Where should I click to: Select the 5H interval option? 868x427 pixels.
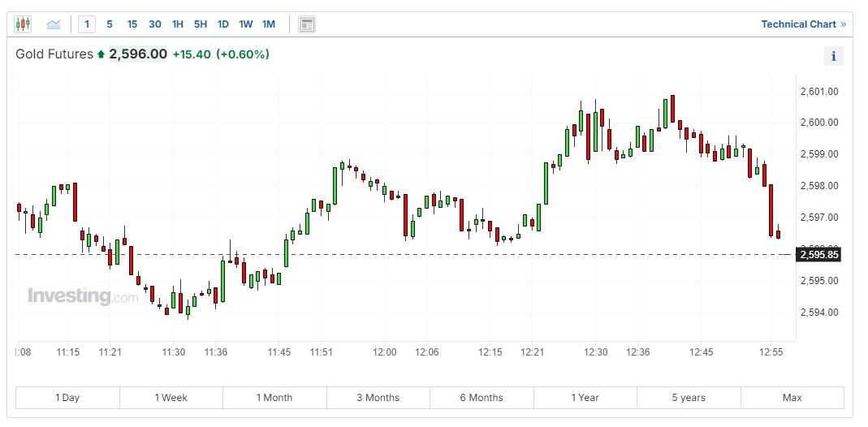[200, 24]
